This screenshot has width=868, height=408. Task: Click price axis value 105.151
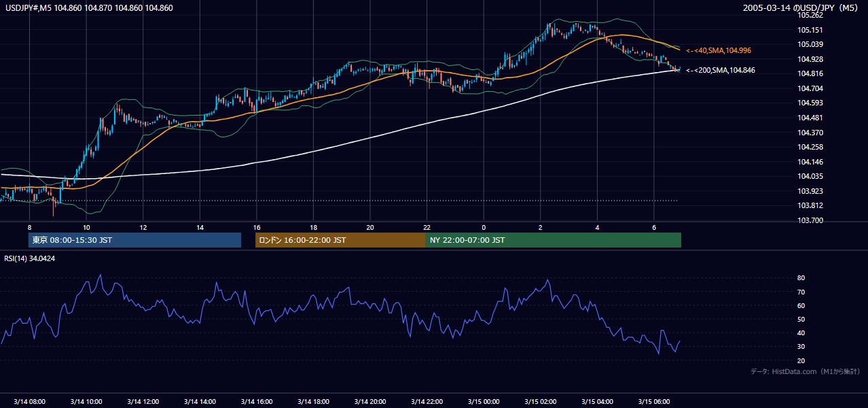pos(810,30)
